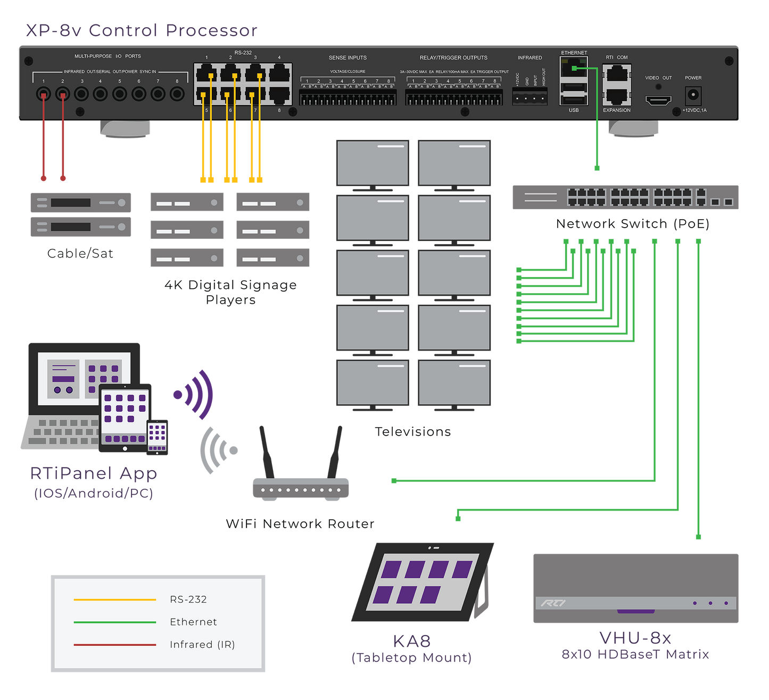Viewport: 769px width, 700px height.
Task: Click the 'RELAY/TRIGGER OUTPUTS' panel label
Action: click(453, 57)
